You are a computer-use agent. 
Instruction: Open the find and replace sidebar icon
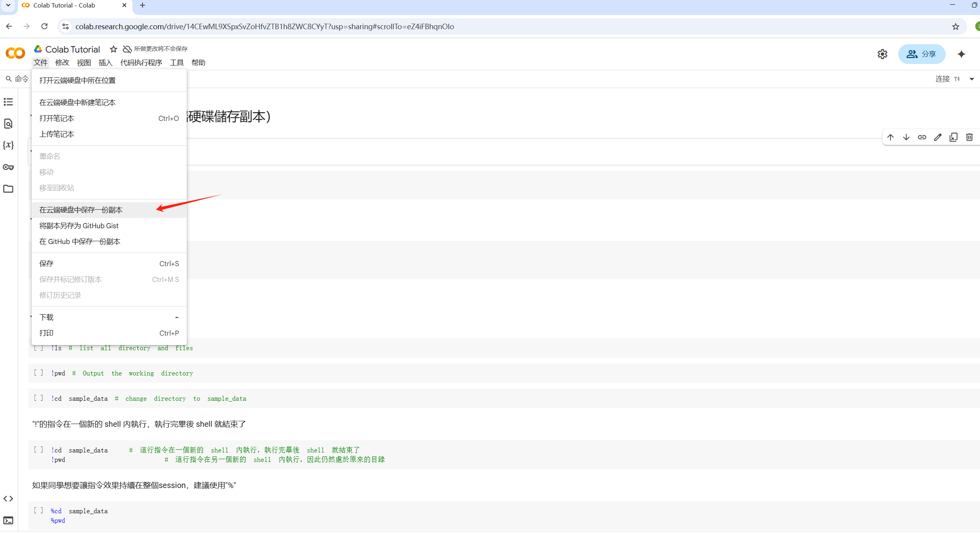8,124
